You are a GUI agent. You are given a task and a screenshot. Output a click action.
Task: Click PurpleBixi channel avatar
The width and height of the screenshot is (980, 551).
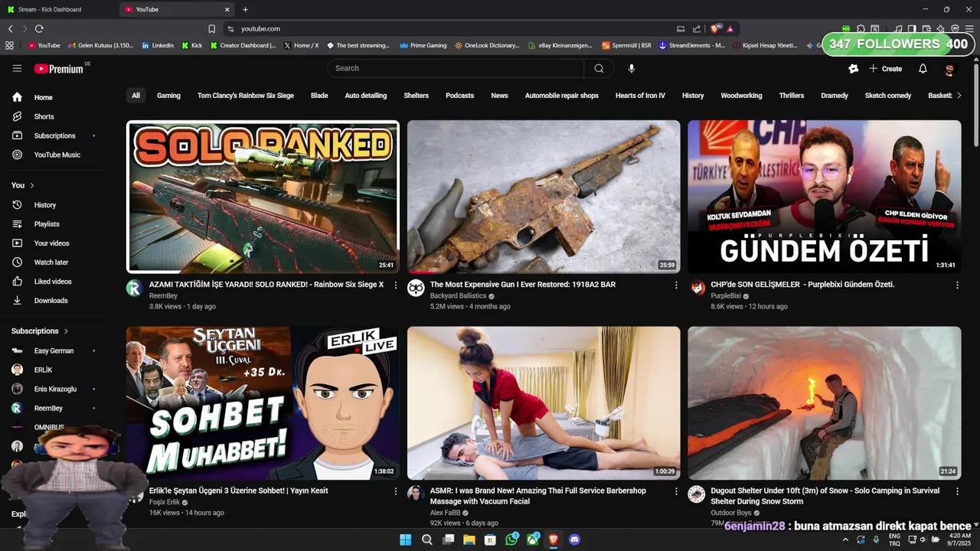click(x=697, y=288)
